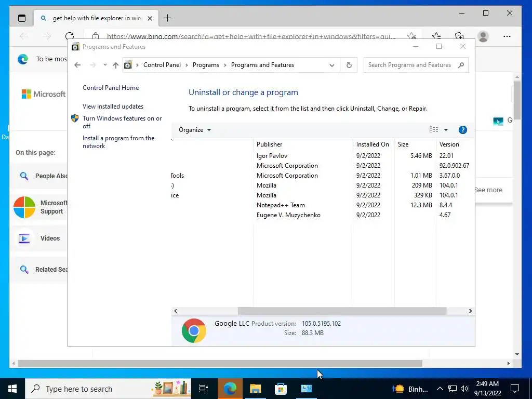Open Edge Settings and more menu

pyautogui.click(x=507, y=36)
